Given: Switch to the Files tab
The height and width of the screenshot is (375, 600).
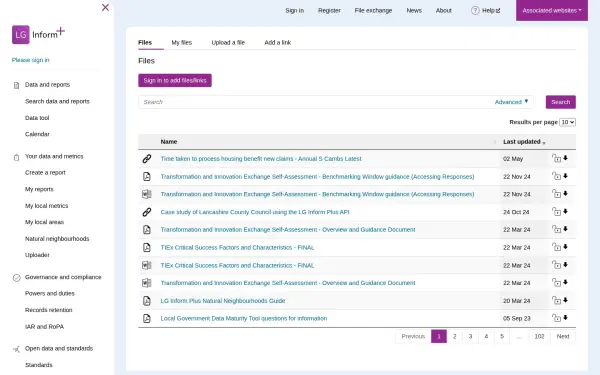Looking at the screenshot, I should (145, 42).
